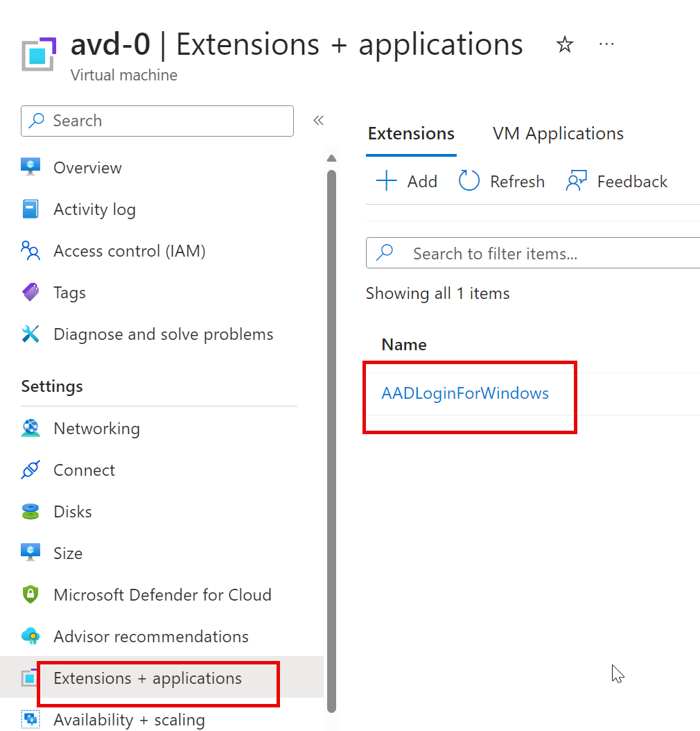
Task: Click the Size monitor icon
Action: [30, 553]
